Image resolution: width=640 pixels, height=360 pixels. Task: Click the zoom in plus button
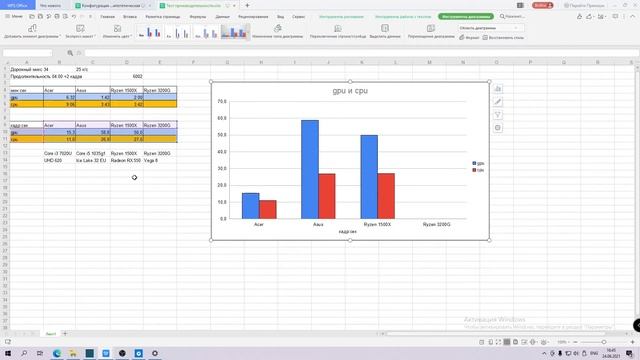[x=632, y=342]
